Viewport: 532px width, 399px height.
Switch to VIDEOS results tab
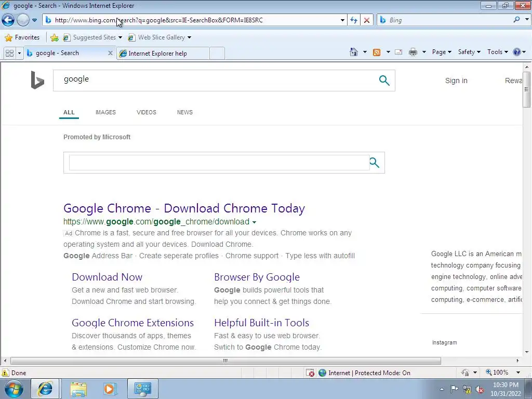[146, 112]
